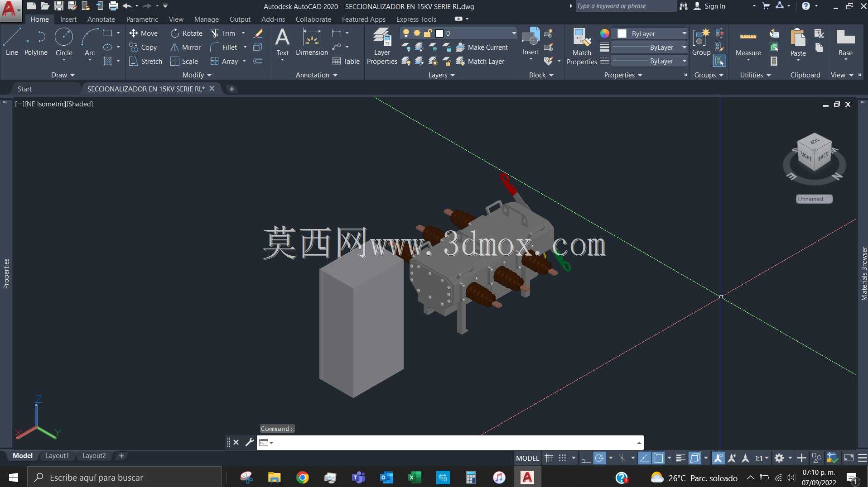Open annotation scale 1:1 dropdown

[x=762, y=458]
